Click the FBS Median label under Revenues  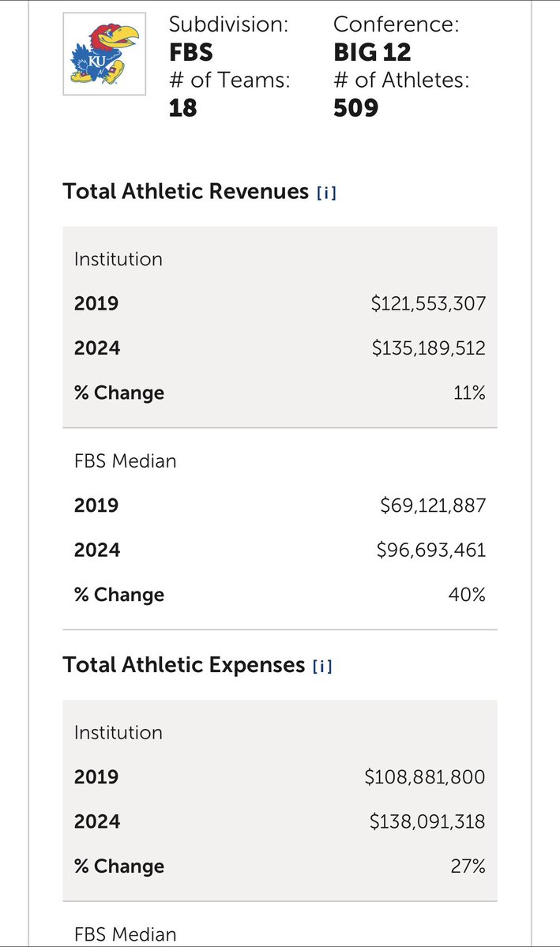point(126,460)
